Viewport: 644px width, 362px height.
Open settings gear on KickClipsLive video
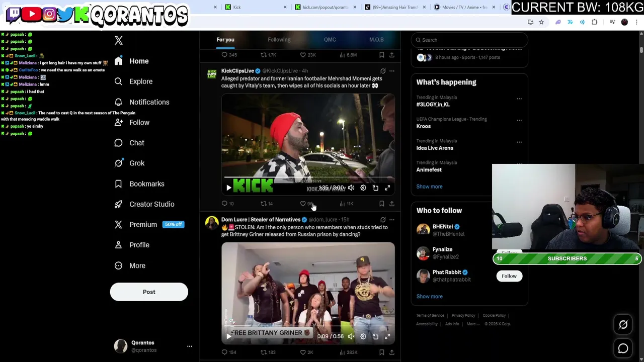pos(363,188)
